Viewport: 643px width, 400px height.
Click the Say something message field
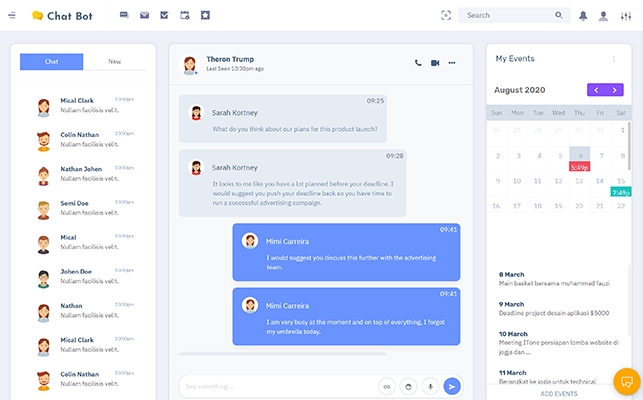point(275,386)
